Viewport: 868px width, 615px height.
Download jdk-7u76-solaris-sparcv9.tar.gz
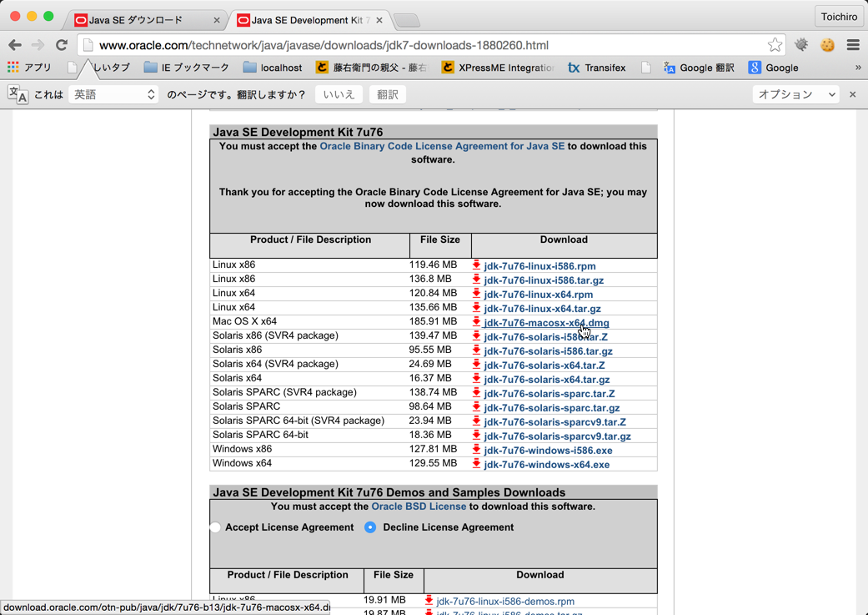(x=558, y=436)
